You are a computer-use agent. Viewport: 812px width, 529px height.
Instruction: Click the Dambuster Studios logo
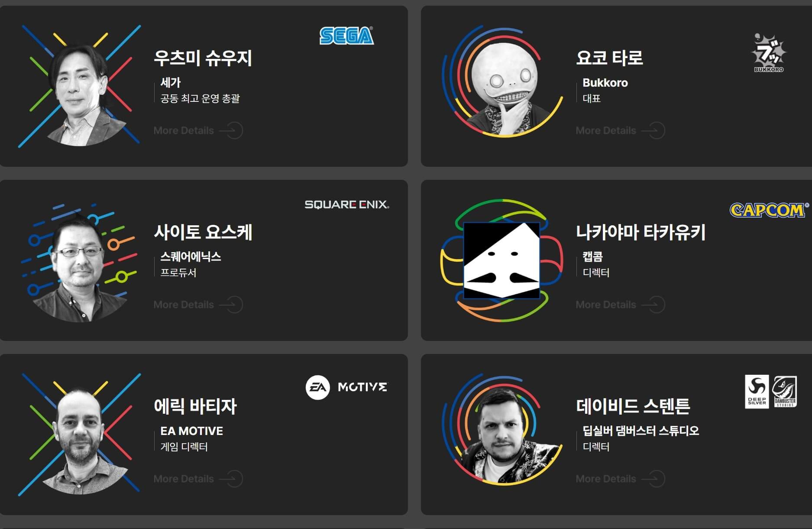(x=785, y=391)
